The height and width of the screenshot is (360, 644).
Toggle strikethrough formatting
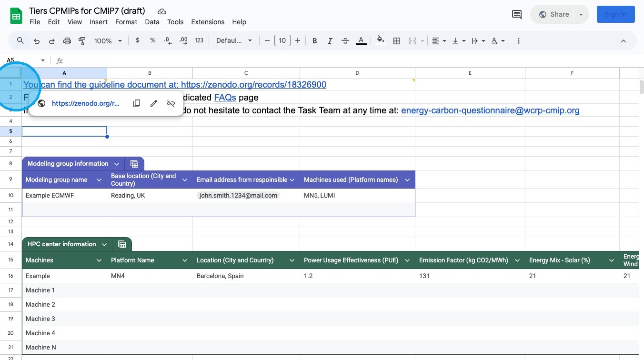[345, 41]
